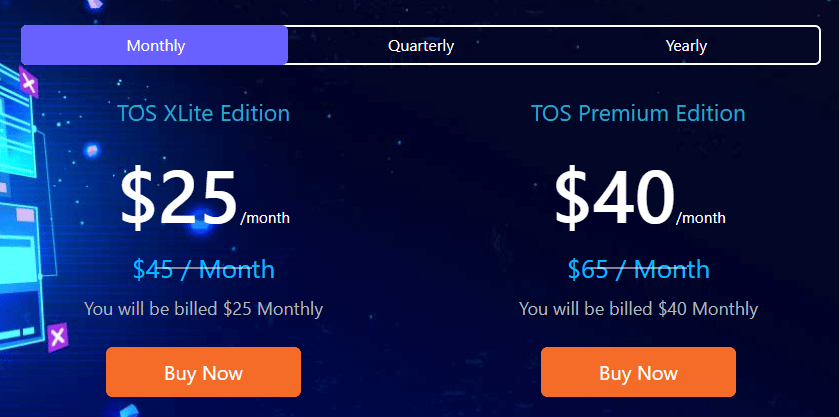Buy the TOS XLite Edition now
The width and height of the screenshot is (839, 417).
(203, 372)
